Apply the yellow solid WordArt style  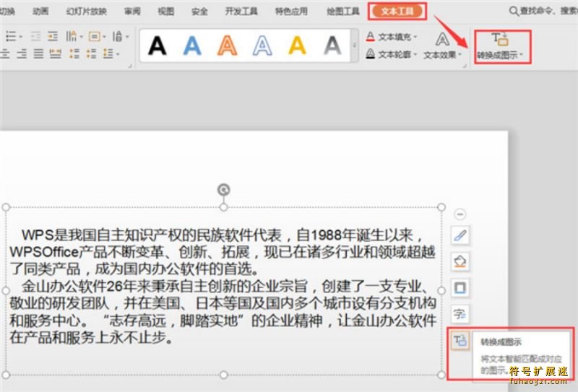(297, 45)
